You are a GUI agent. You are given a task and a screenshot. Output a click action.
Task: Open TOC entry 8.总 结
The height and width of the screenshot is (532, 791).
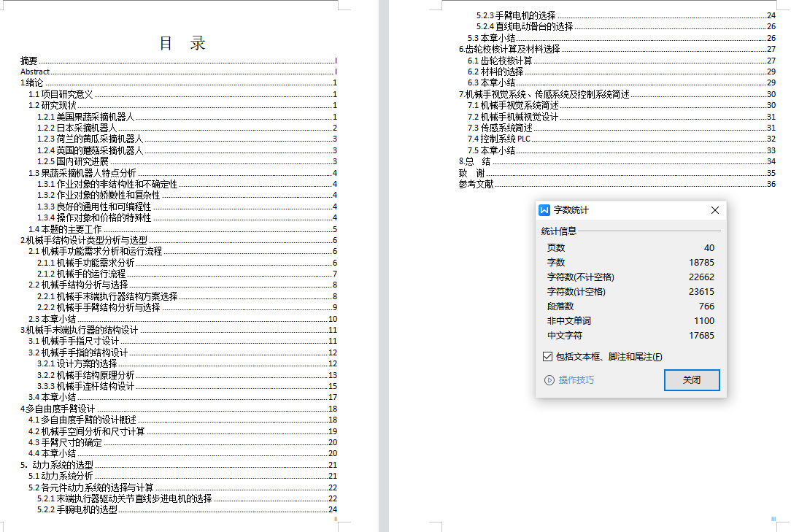tap(617, 161)
